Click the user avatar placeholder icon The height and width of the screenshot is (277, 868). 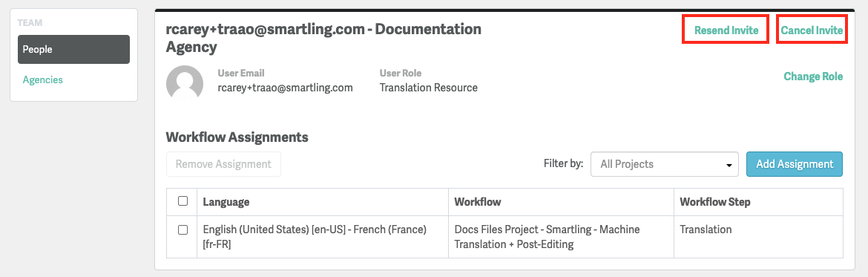185,84
